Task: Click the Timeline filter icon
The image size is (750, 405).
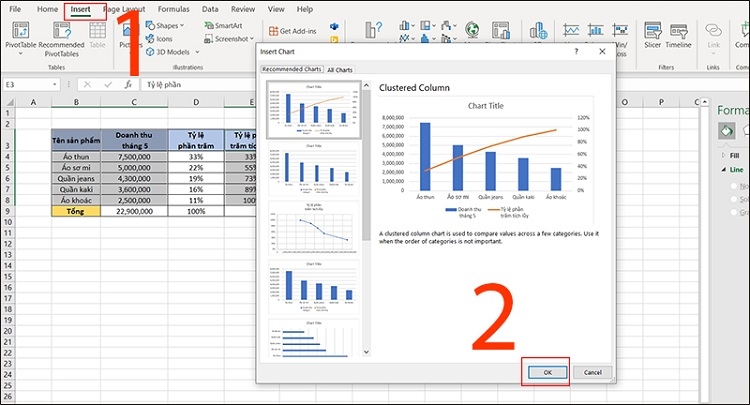Action: (678, 35)
